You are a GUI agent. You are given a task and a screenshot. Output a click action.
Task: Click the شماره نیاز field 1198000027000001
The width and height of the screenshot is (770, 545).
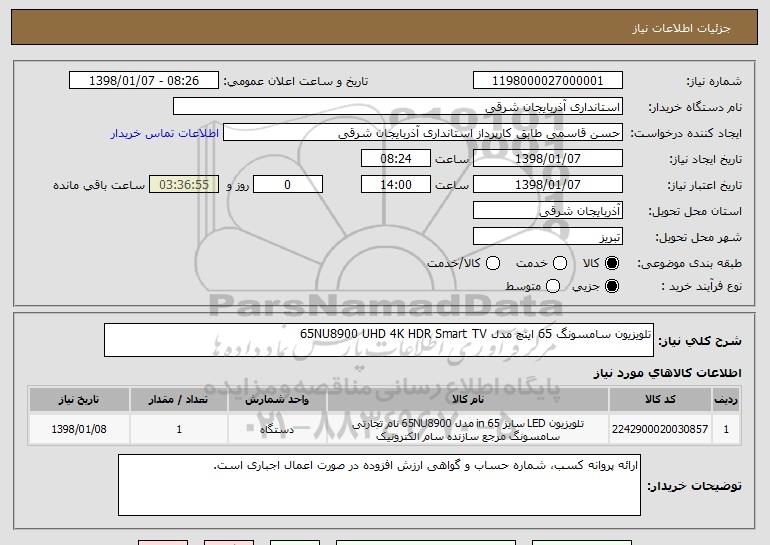(x=548, y=81)
